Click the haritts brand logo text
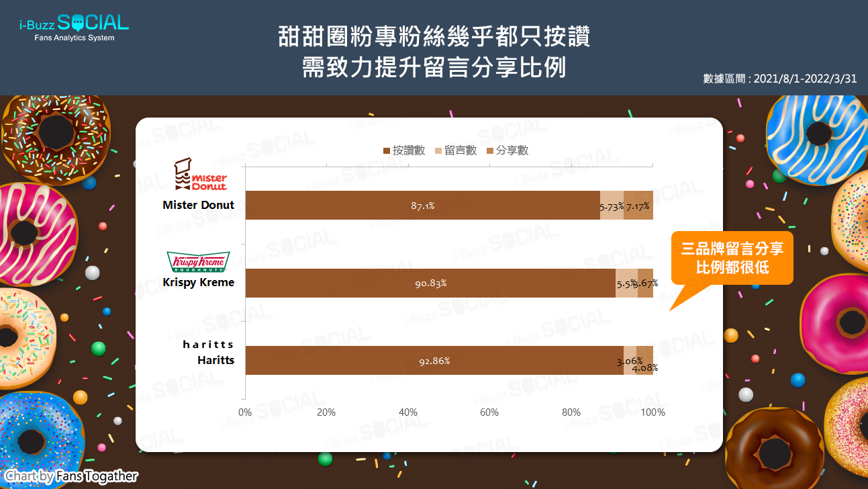This screenshot has width=868, height=489. pos(208,345)
